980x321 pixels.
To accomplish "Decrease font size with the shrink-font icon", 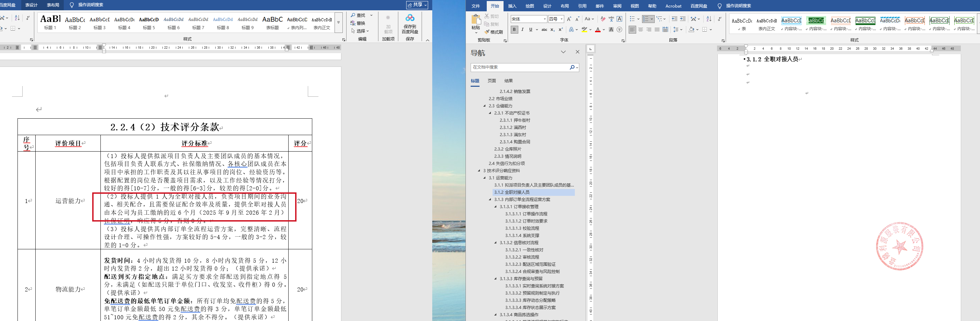I will click(577, 19).
